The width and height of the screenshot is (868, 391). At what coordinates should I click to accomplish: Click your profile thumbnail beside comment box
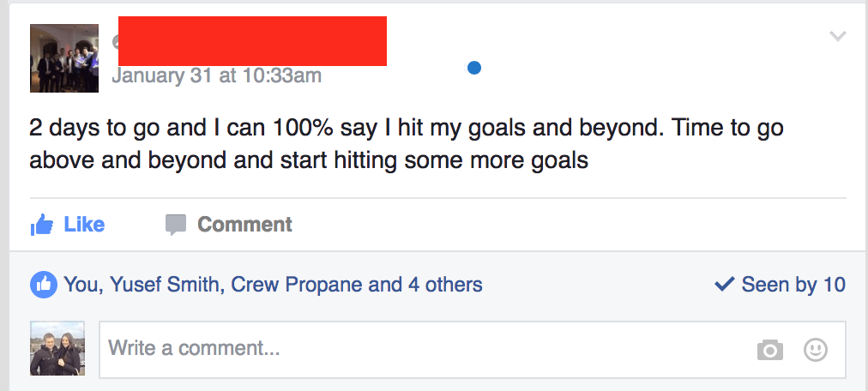click(57, 349)
